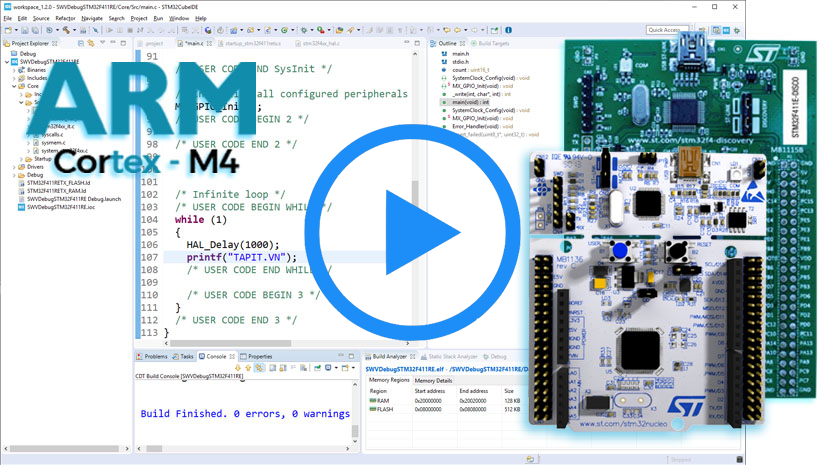Expand the Includes node
Viewport: 825px width, 465px height.
[x=14, y=78]
